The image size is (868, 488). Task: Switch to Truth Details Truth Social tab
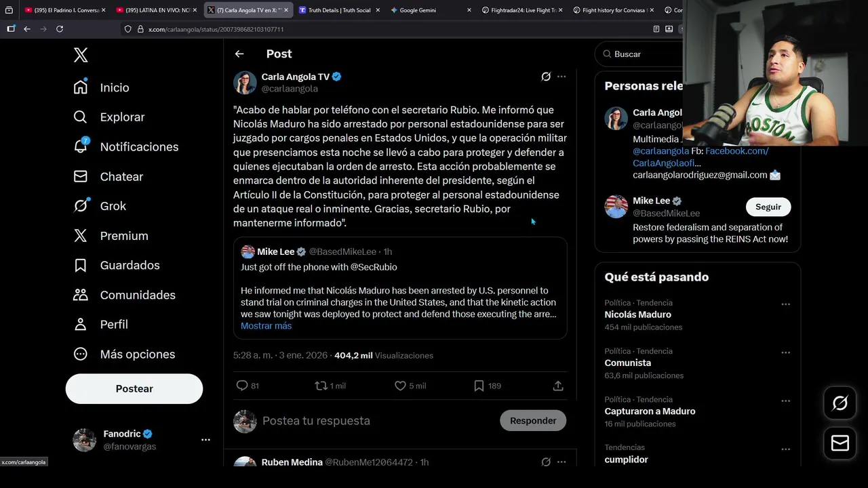coord(339,10)
